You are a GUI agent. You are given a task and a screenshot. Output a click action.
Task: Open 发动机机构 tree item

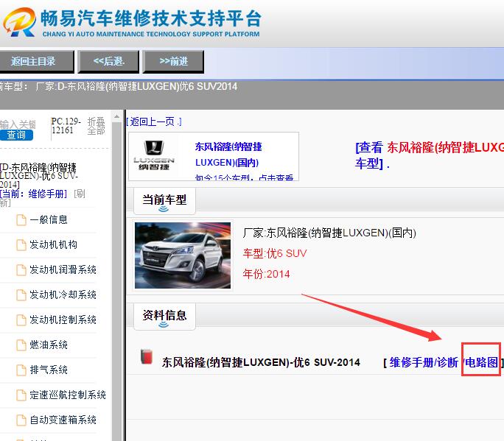tap(53, 244)
